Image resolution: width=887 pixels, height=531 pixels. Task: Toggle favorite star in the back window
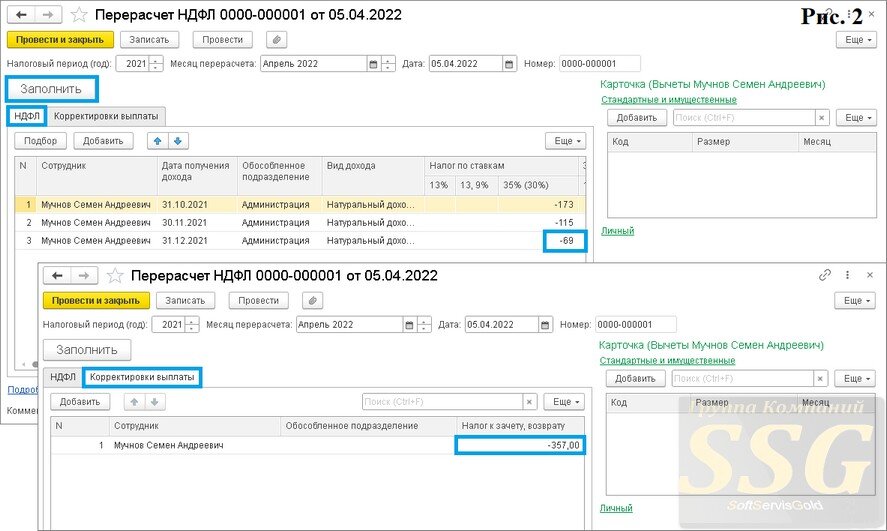click(x=79, y=14)
